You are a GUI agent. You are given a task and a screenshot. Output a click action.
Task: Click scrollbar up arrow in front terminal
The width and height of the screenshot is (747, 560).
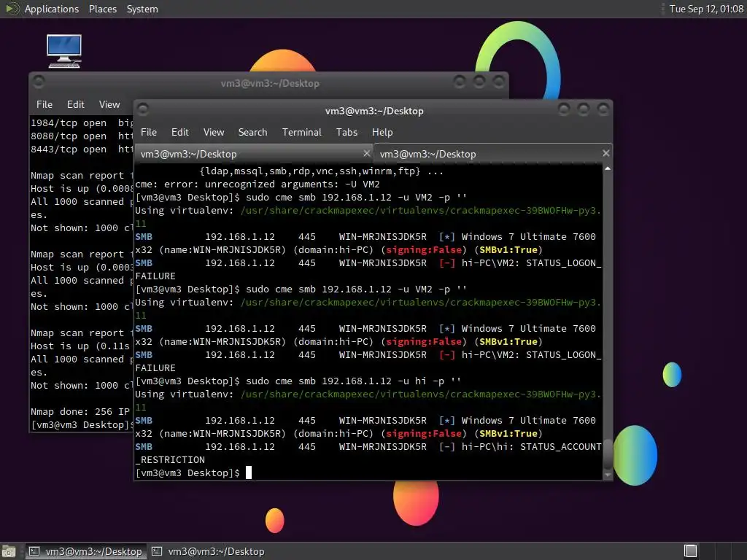tap(608, 168)
